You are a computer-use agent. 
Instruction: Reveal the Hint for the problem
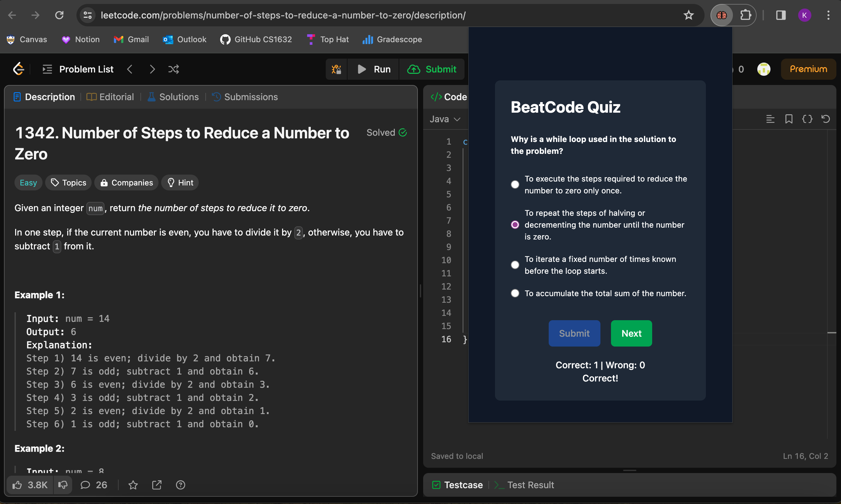180,183
